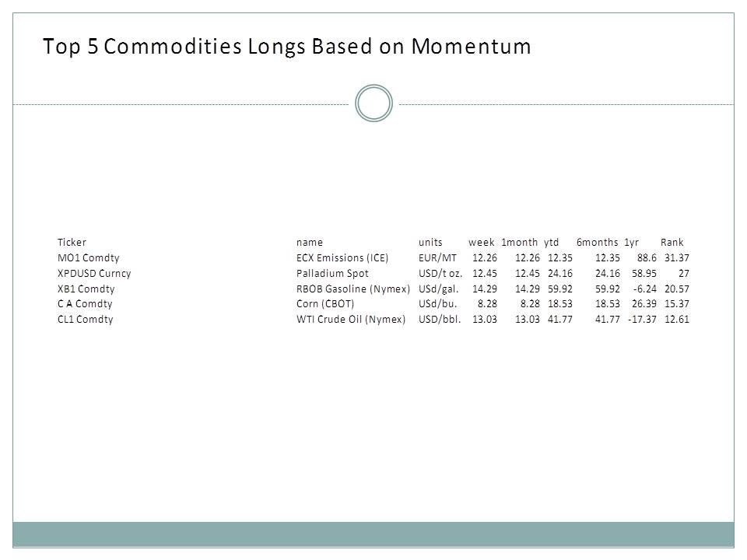Select the MO1 Comdty ticker cell

[88, 257]
